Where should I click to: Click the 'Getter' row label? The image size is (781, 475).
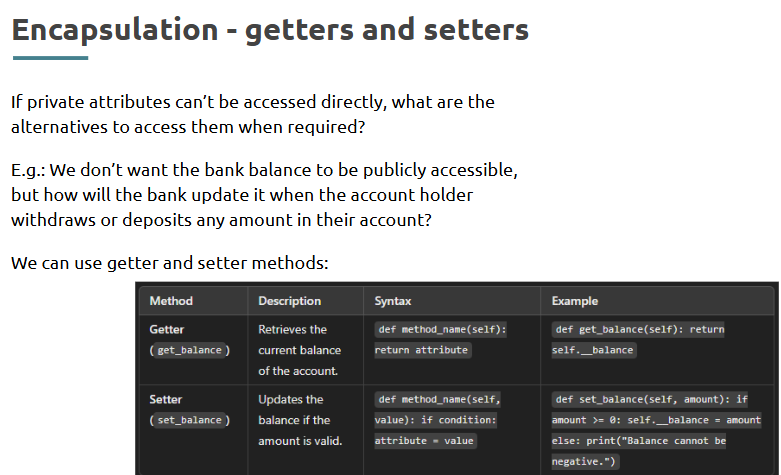(x=166, y=330)
